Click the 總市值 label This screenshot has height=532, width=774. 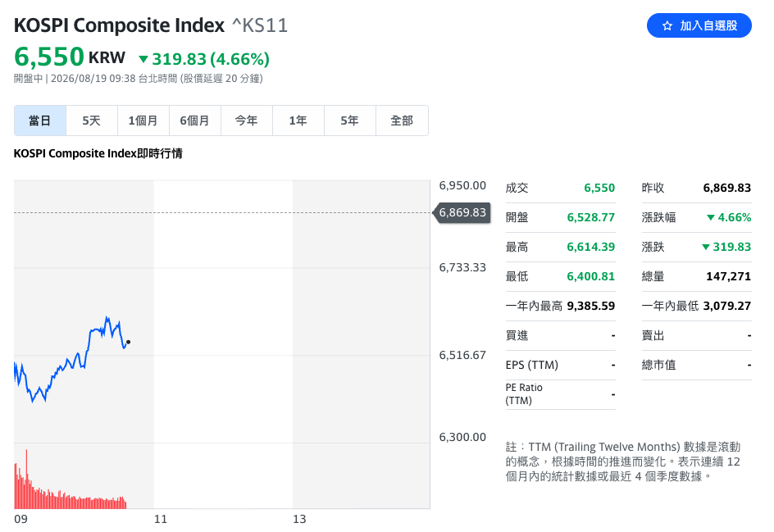point(658,366)
